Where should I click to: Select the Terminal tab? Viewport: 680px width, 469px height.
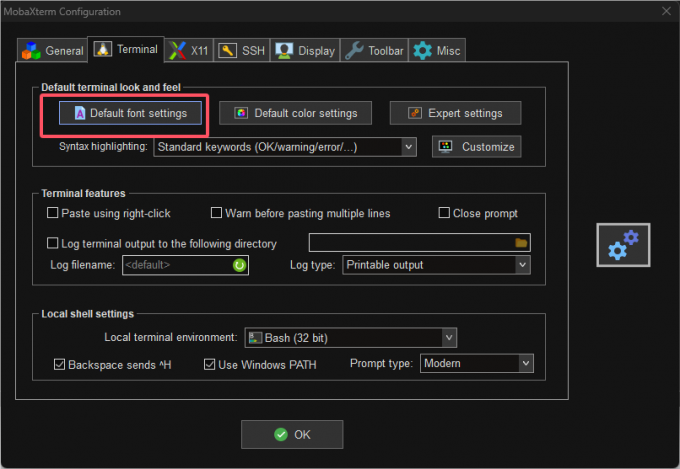[x=126, y=49]
